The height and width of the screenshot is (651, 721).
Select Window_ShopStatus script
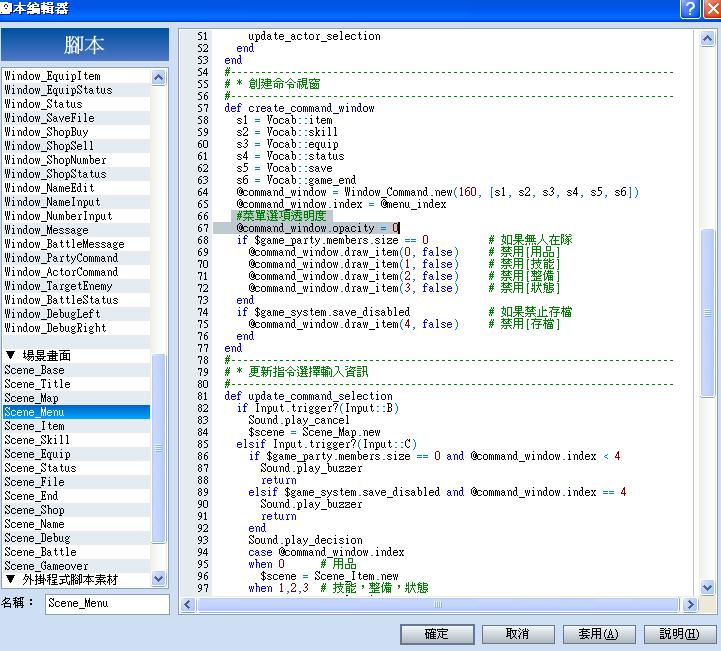[x=76, y=174]
